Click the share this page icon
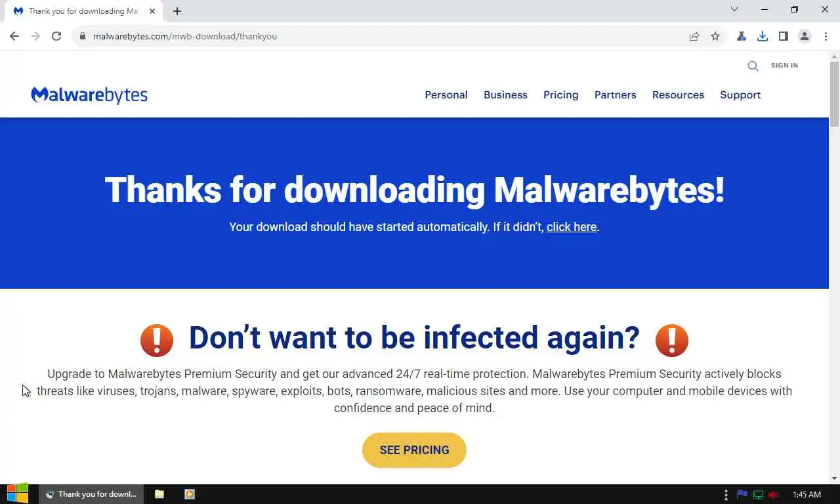This screenshot has height=504, width=840. pos(694,36)
